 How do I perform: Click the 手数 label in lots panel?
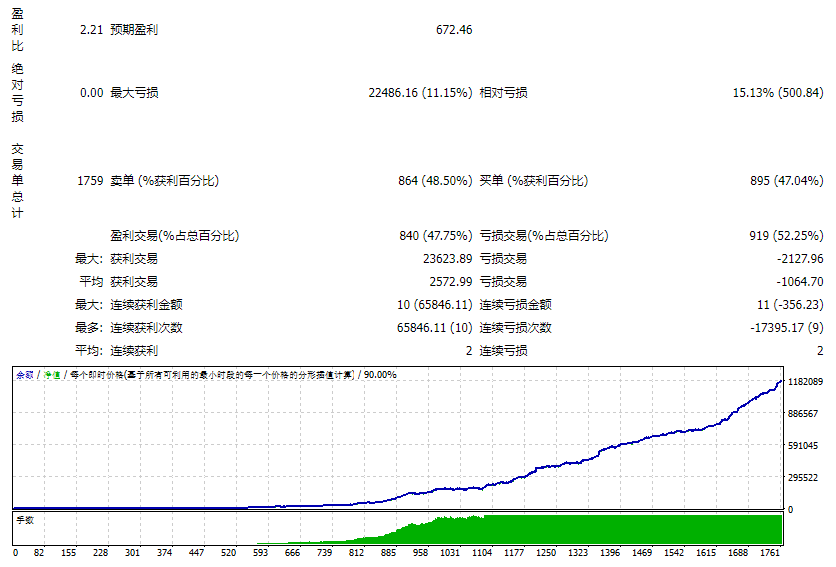point(25,520)
